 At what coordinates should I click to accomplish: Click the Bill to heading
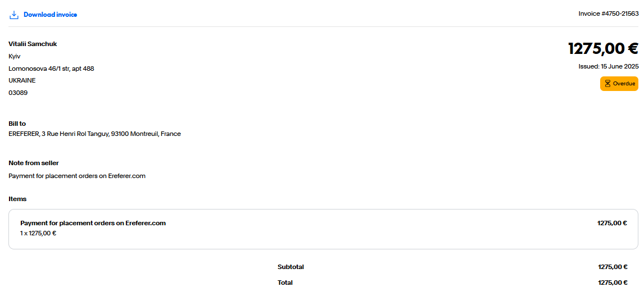tap(17, 124)
